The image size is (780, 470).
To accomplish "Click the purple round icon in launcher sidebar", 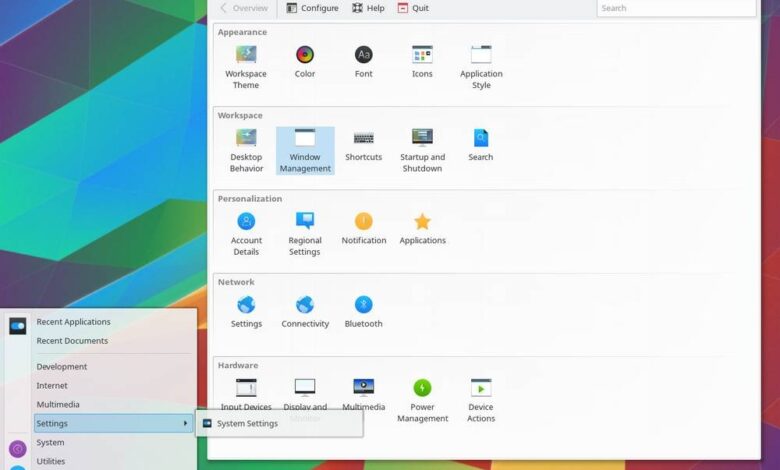I will tap(17, 449).
